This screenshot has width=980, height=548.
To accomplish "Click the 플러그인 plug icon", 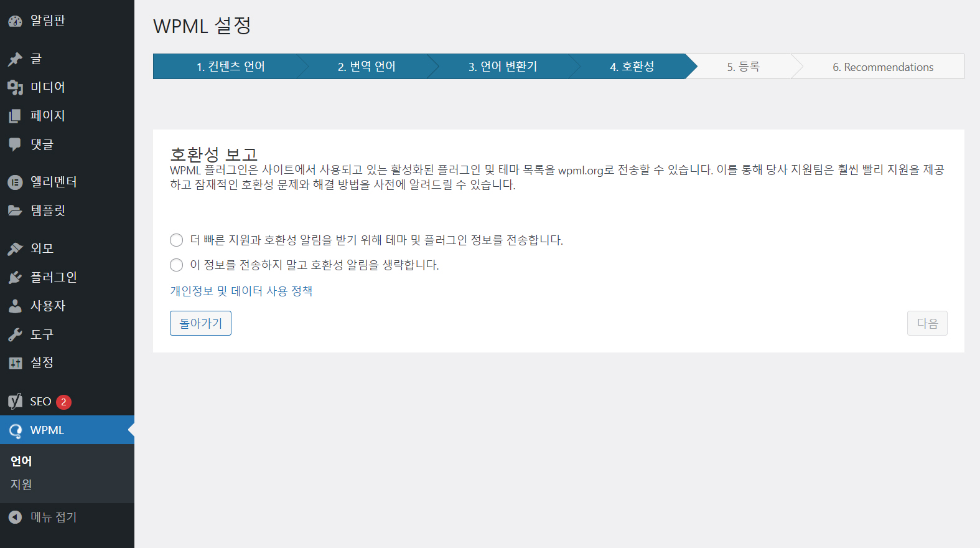I will coord(16,277).
